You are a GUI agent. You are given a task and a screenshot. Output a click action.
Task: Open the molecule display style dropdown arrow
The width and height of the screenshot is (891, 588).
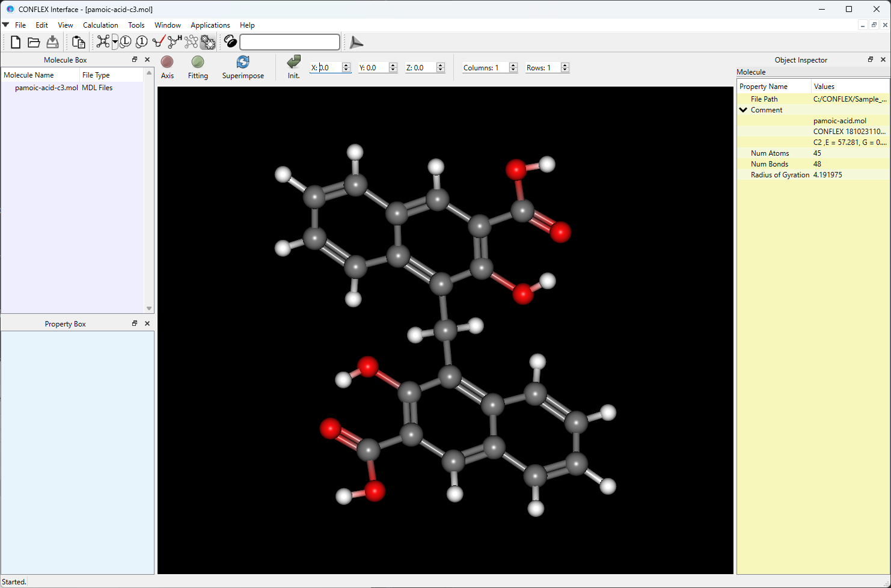pos(115,42)
